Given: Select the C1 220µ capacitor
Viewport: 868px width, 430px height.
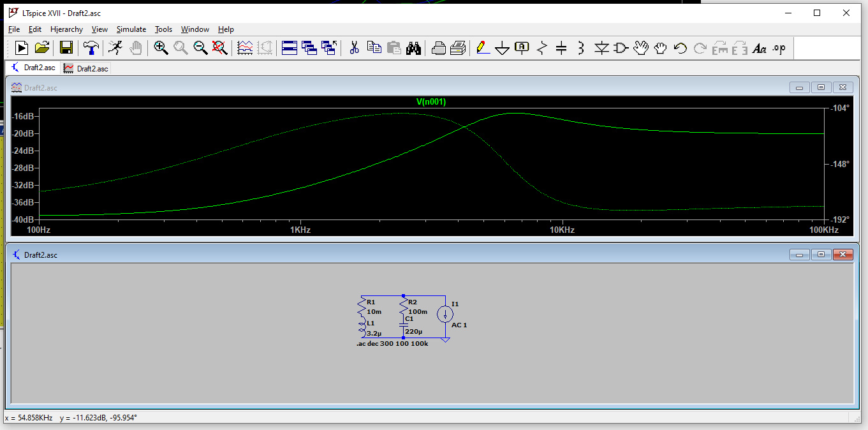Looking at the screenshot, I should (x=404, y=325).
